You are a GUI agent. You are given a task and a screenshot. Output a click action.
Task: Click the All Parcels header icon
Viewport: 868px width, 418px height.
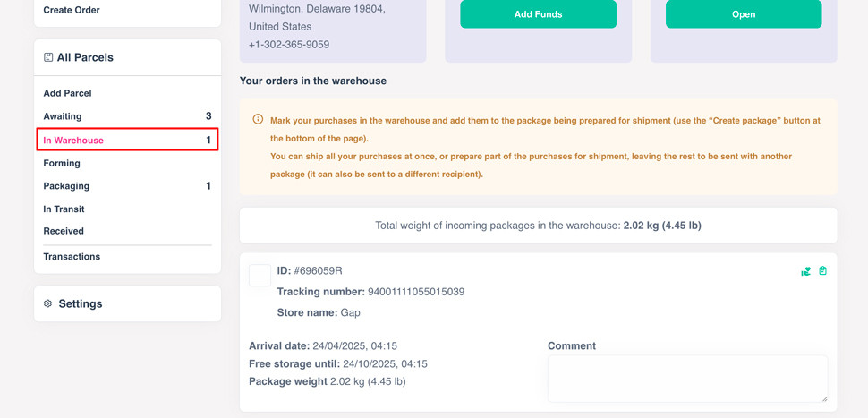click(48, 57)
